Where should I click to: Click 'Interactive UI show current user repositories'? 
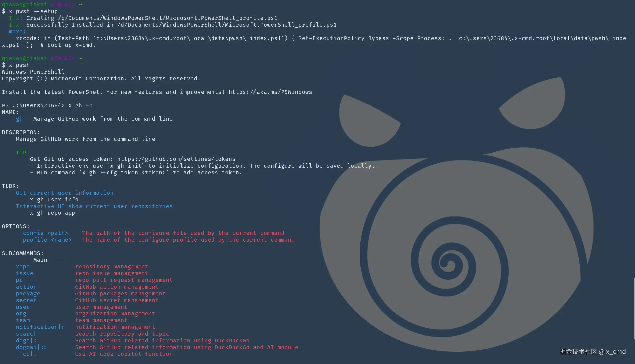tap(94, 206)
